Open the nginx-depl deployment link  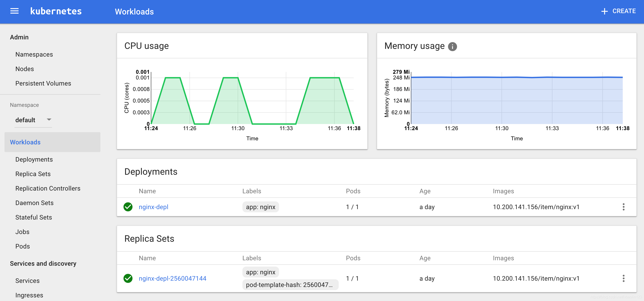[x=153, y=207]
